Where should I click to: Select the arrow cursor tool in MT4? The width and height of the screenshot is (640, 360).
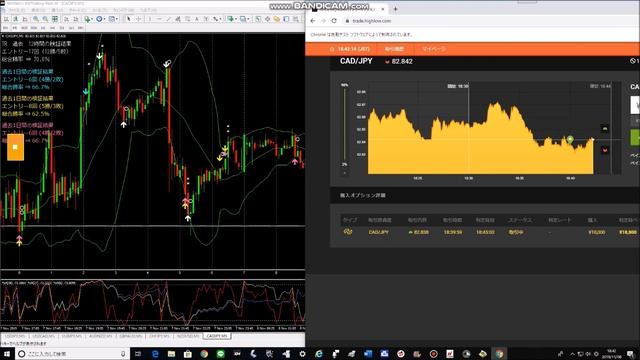click(x=128, y=19)
